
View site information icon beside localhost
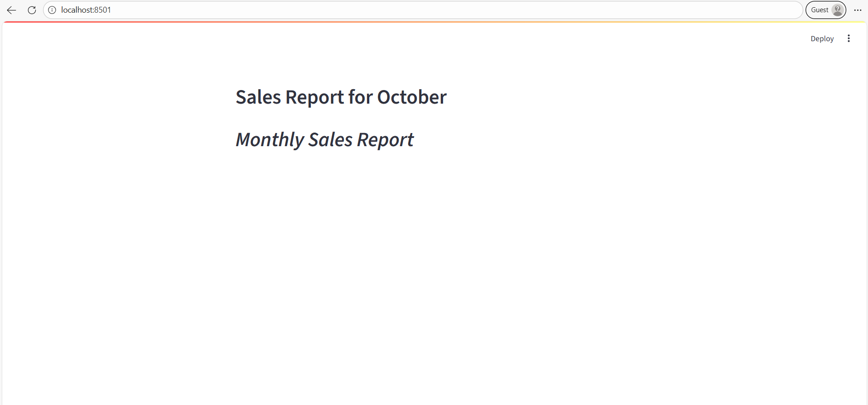(x=52, y=10)
